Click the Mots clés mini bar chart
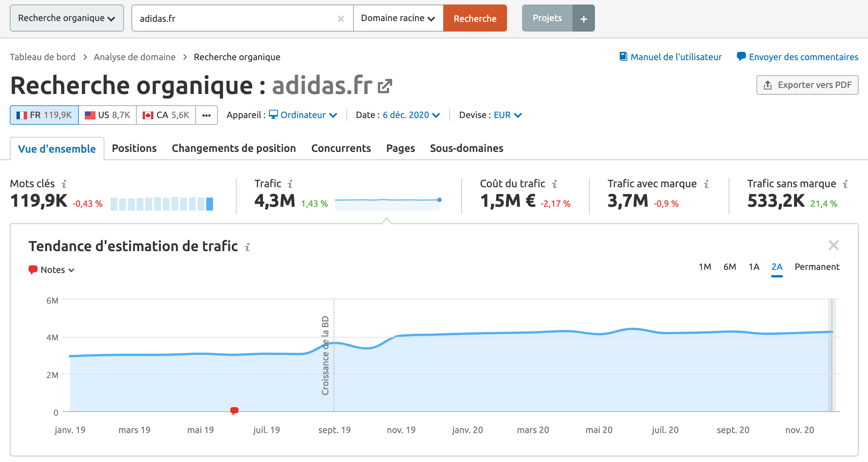The width and height of the screenshot is (868, 462). click(x=162, y=203)
